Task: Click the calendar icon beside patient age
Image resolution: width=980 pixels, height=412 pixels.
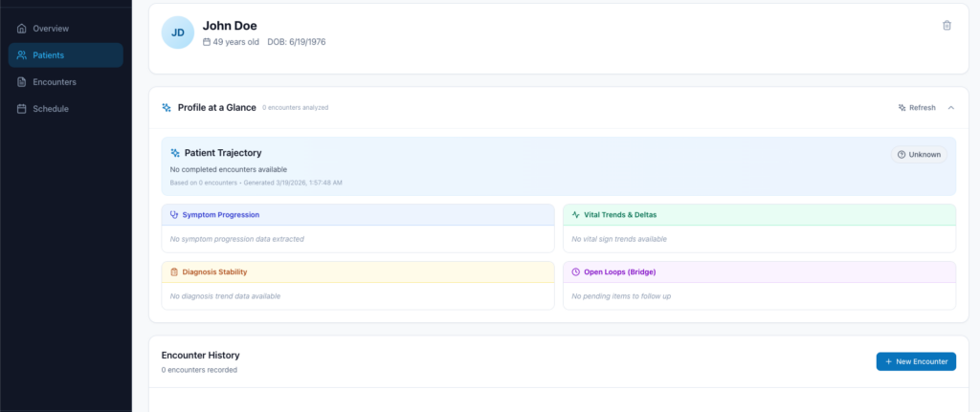Action: click(x=207, y=42)
